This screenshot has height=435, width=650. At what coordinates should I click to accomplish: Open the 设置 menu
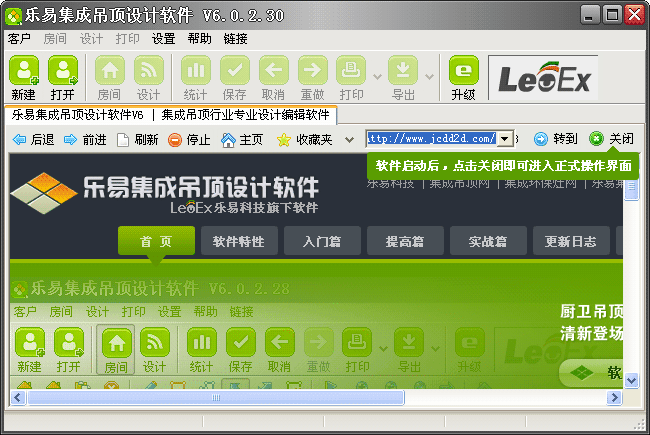click(164, 39)
